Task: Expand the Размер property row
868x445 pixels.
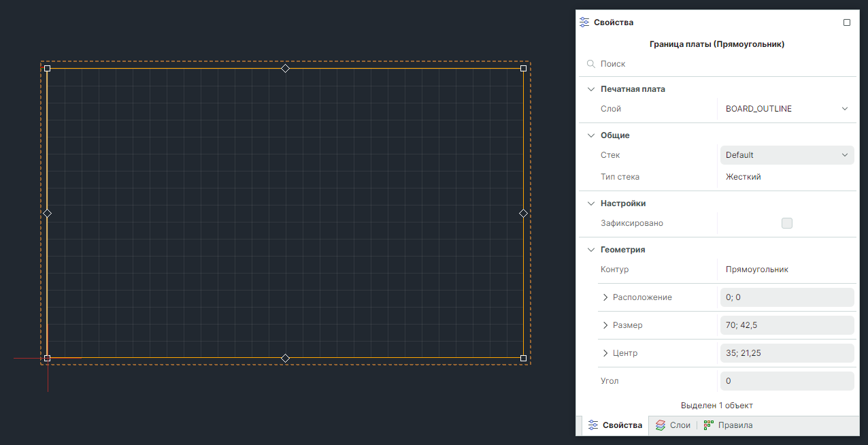Action: tap(605, 325)
